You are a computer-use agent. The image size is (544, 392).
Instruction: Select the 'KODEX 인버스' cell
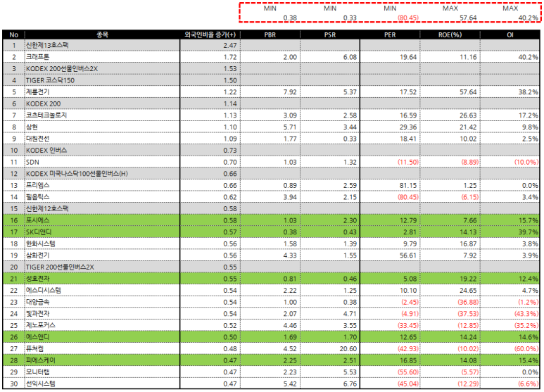102,150
